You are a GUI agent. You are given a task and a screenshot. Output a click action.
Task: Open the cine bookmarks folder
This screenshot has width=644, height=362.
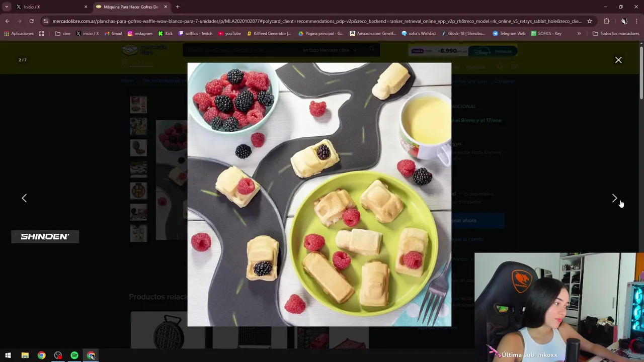click(62, 34)
